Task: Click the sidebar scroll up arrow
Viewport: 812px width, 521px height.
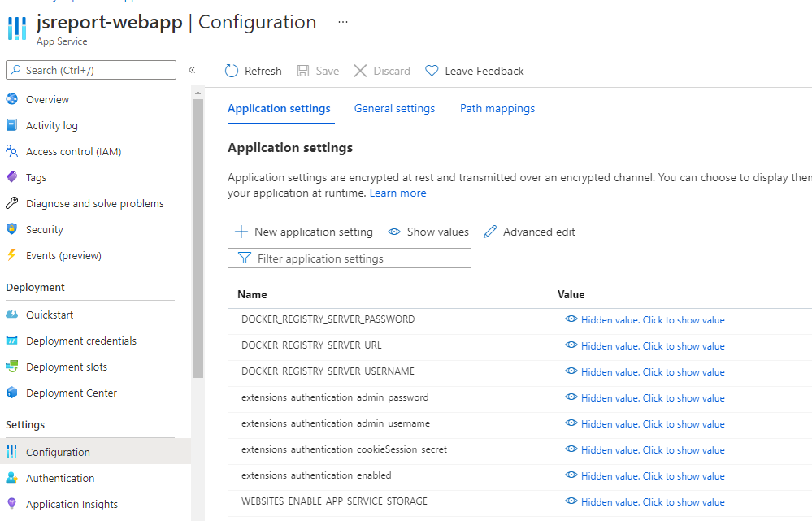Action: coord(198,93)
